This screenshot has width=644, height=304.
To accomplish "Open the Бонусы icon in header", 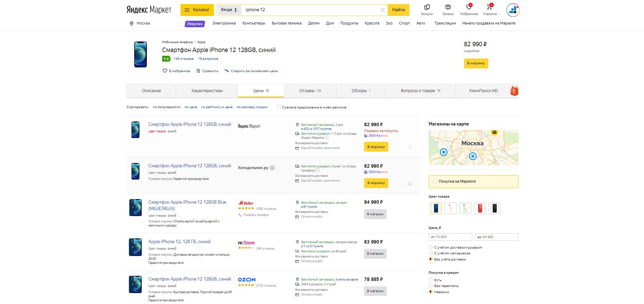I will [x=427, y=7].
